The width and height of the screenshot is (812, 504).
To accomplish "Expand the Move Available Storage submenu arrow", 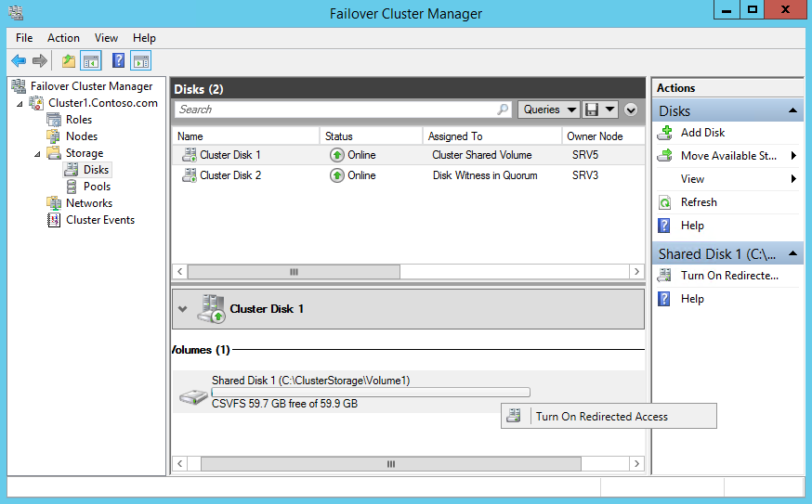I will [793, 156].
